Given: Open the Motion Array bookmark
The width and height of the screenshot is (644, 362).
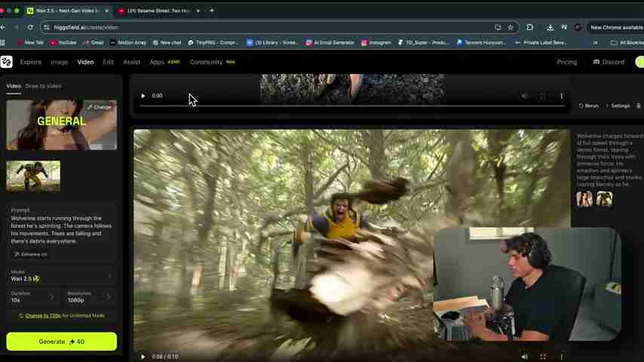Looking at the screenshot, I should [x=128, y=42].
